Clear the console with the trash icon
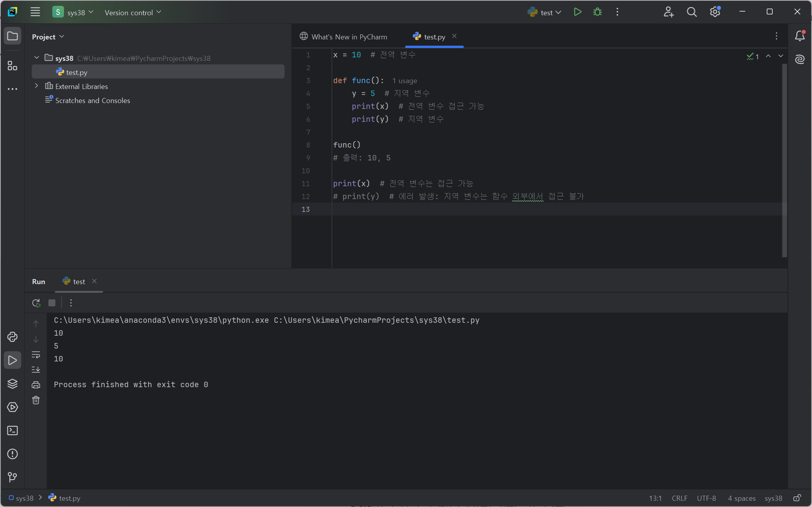Screen dimensions: 812x507 36,400
